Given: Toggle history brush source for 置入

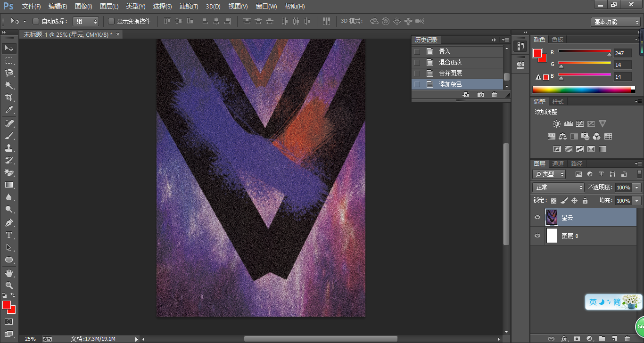Looking at the screenshot, I should [417, 51].
